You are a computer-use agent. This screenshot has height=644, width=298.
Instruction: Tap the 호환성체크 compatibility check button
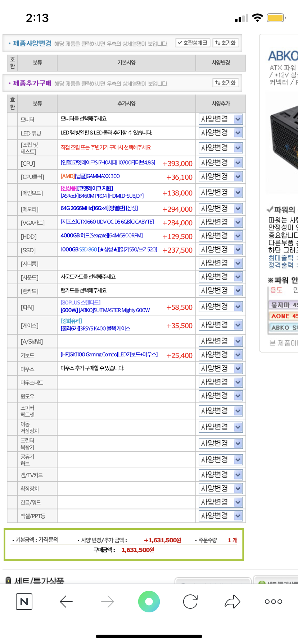pos(193,43)
